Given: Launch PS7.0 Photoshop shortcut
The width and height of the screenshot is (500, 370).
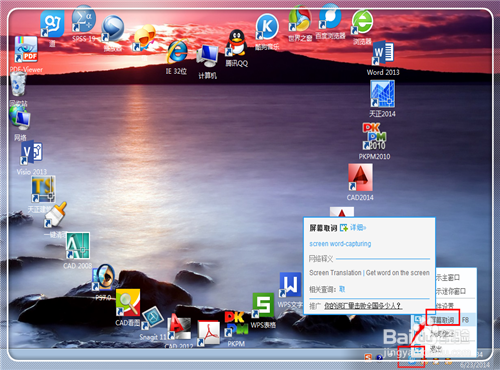Looking at the screenshot, I should 103,278.
